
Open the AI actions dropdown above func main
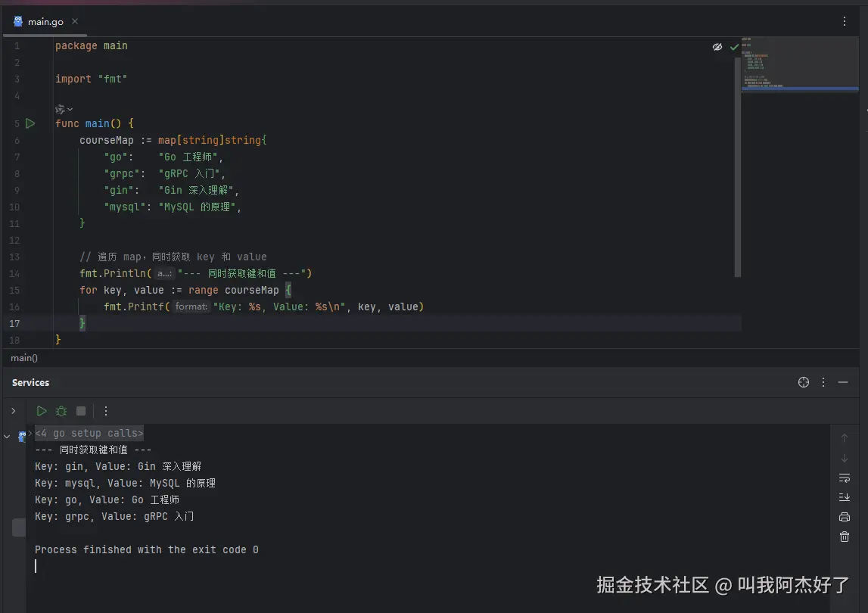coord(64,109)
